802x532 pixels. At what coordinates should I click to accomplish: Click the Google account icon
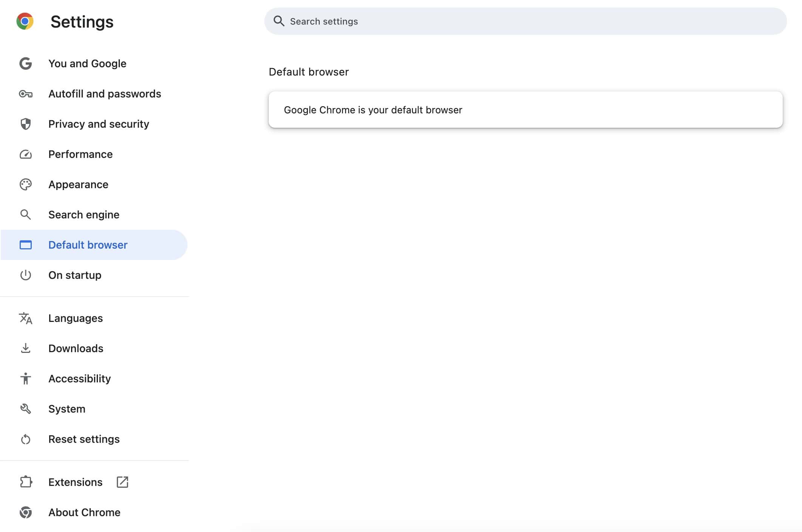(25, 63)
